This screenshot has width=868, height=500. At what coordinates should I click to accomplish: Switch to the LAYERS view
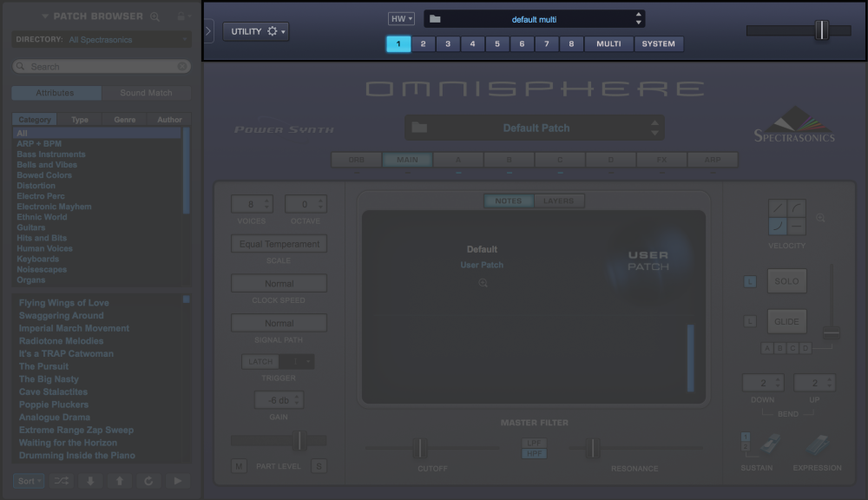pyautogui.click(x=559, y=201)
